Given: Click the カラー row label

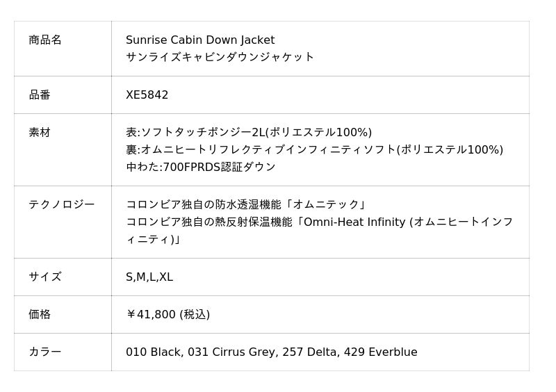Looking at the screenshot, I should coord(45,352).
